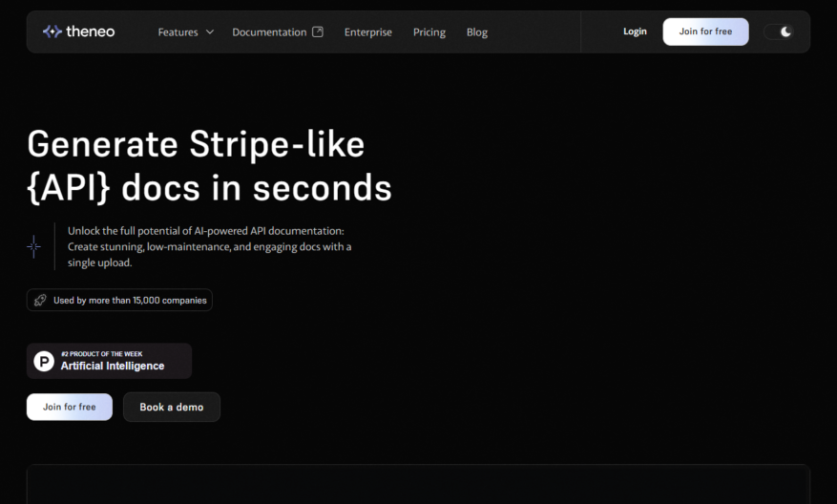
Task: Visit the Blog link
Action: (476, 32)
